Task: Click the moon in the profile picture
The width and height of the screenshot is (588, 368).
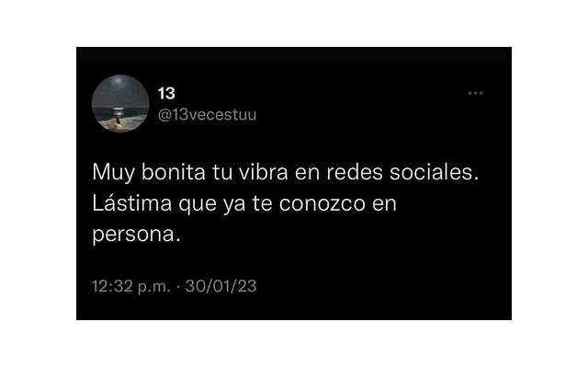Action: coord(119,80)
